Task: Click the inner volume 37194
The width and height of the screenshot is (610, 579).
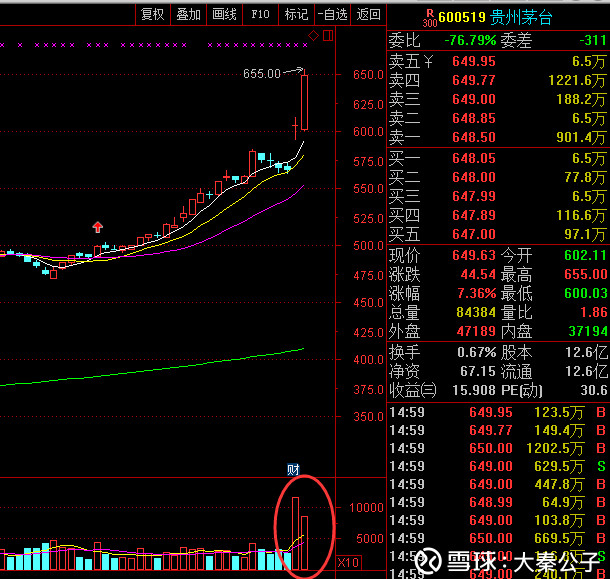Action: click(587, 332)
